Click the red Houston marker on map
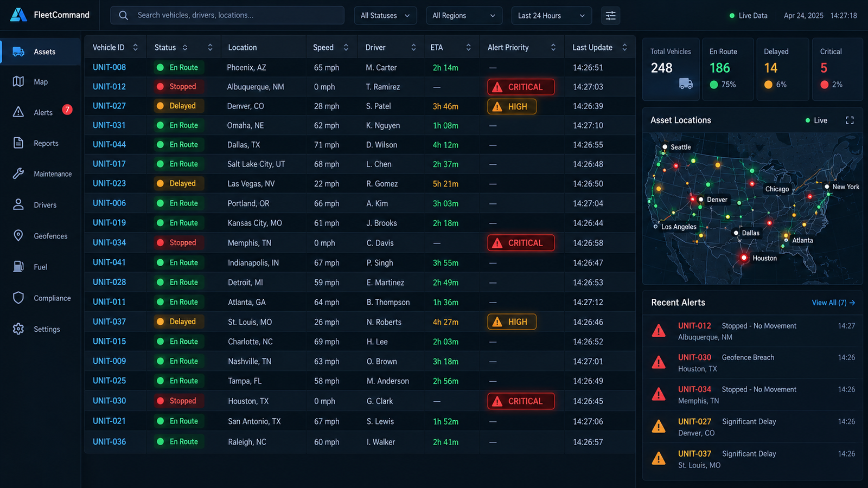 pyautogui.click(x=744, y=258)
